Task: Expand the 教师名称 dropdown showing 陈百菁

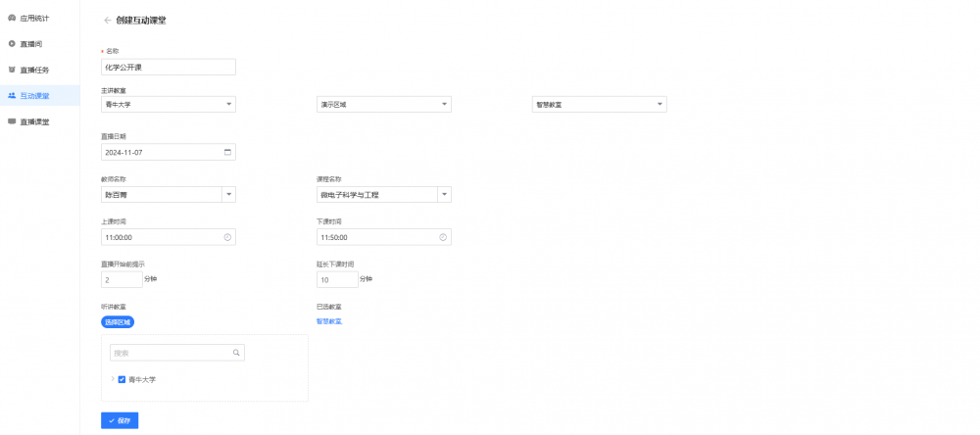Action: pos(228,195)
